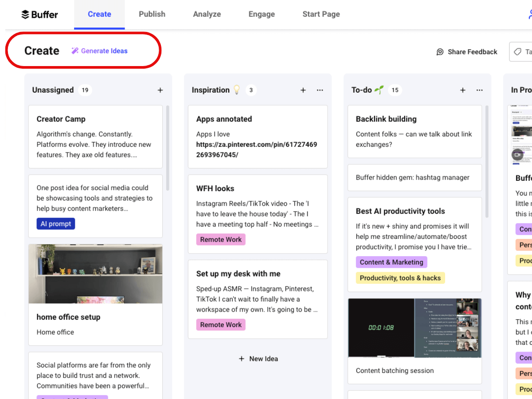The height and width of the screenshot is (399, 532).
Task: Click the Remote Work tag on WFH looks card
Action: tap(221, 239)
